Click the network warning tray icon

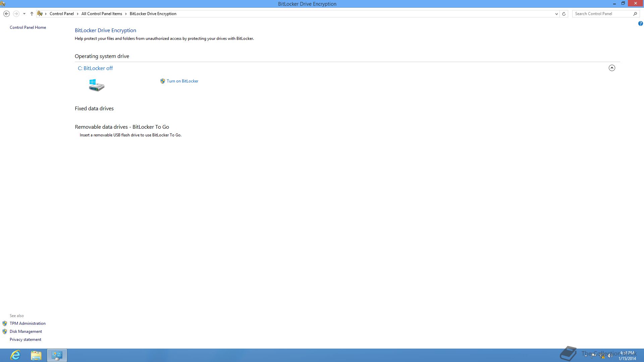point(602,356)
